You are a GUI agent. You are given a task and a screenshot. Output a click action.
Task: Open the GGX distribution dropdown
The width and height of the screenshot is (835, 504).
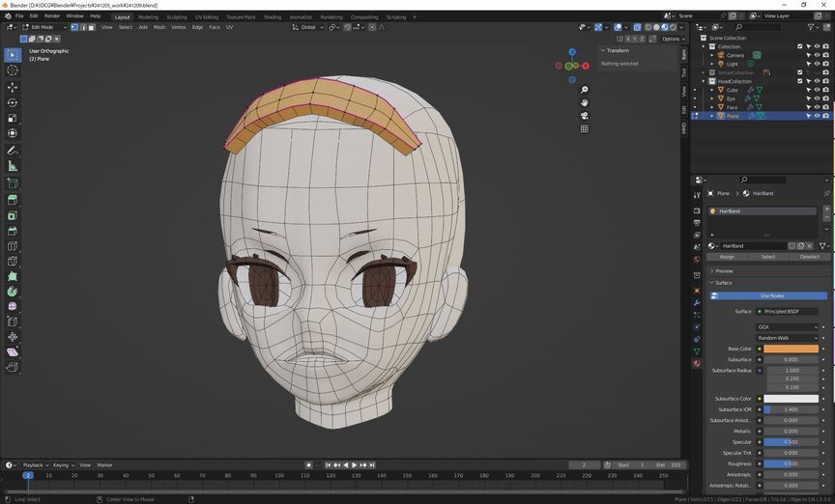click(x=788, y=327)
